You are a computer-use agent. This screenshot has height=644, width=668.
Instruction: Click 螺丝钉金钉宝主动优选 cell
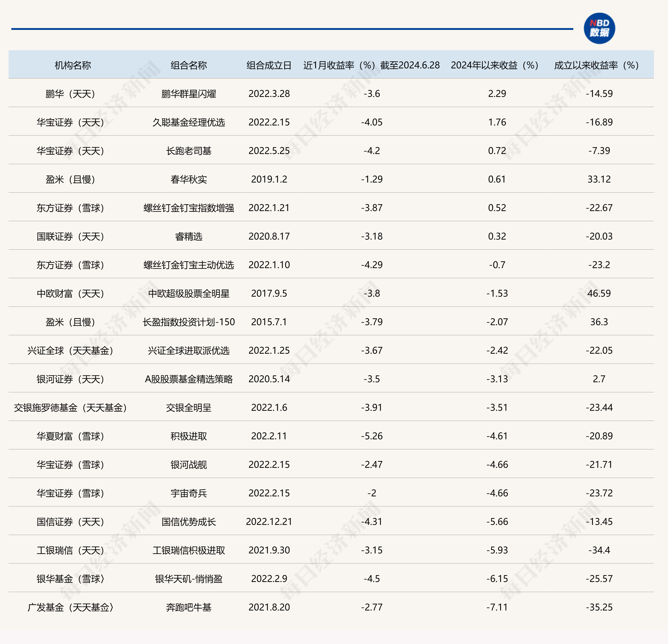point(189,265)
